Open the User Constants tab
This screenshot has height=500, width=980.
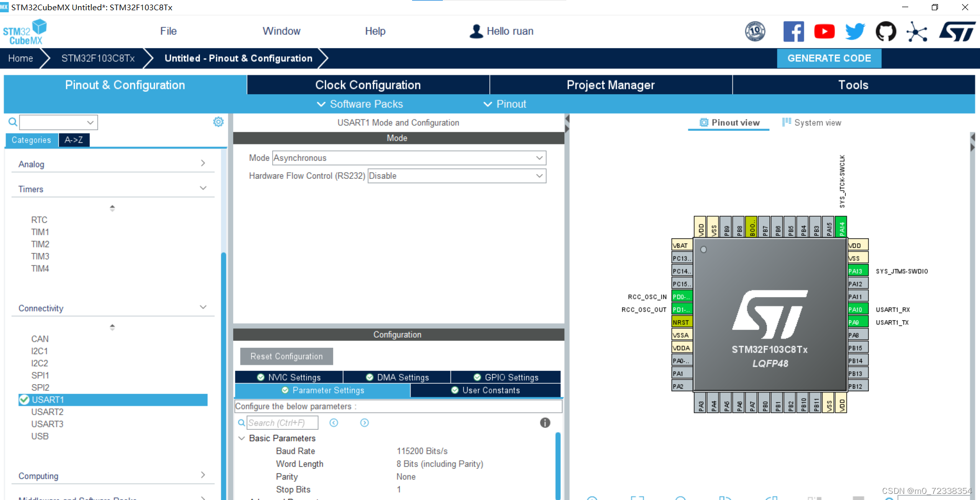tap(485, 390)
